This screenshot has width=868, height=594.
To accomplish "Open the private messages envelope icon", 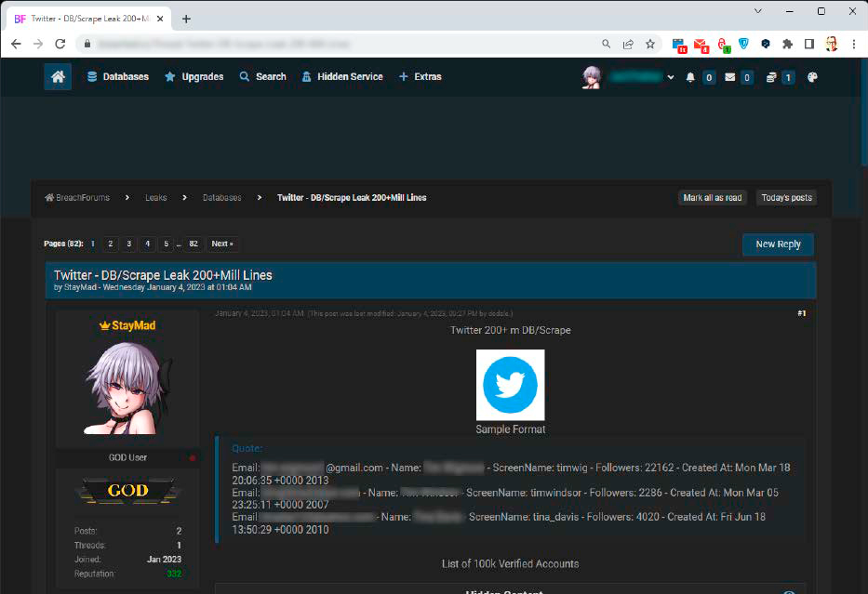I will point(729,77).
